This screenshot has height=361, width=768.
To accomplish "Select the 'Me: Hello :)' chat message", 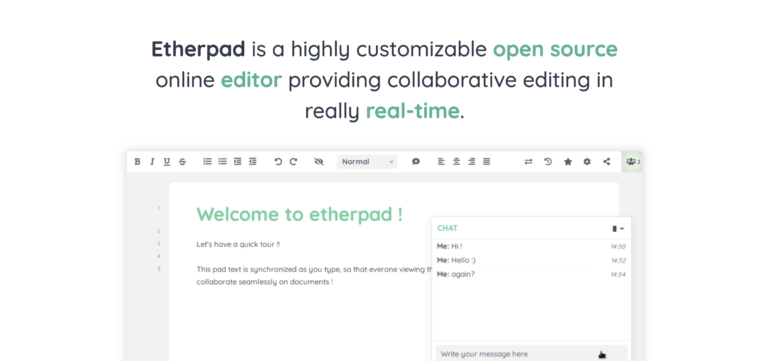I will click(x=456, y=260).
